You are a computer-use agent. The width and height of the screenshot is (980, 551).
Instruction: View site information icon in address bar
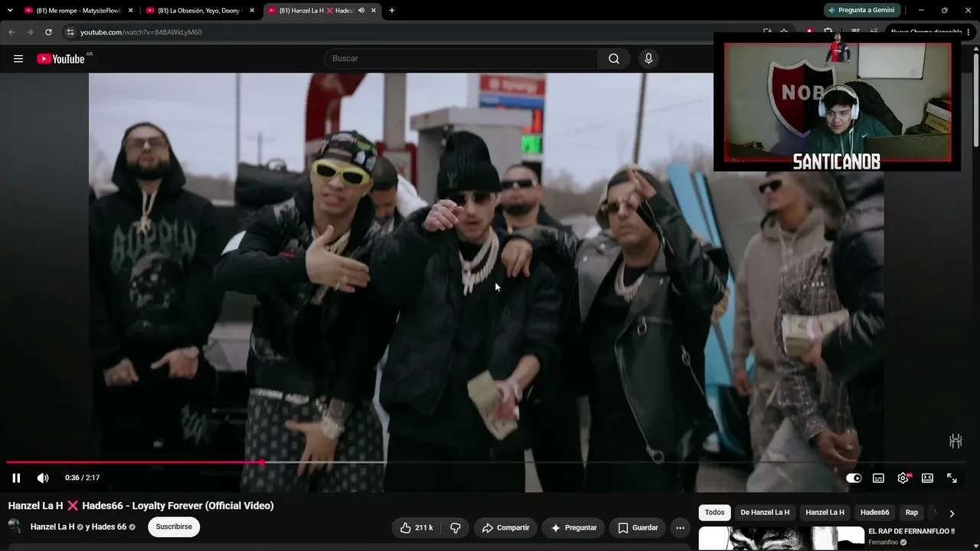(x=70, y=32)
